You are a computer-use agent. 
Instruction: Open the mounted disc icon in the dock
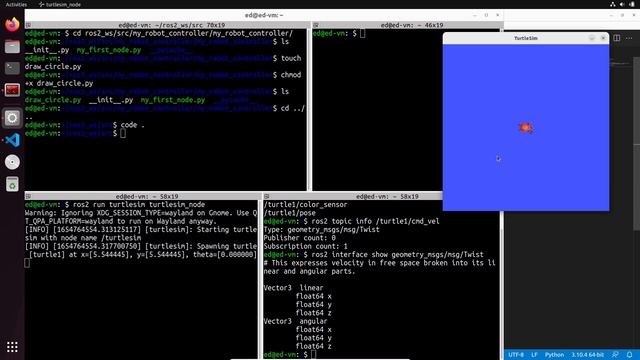click(x=12, y=162)
